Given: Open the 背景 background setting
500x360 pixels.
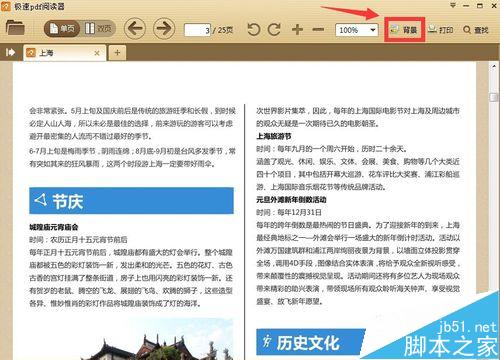Looking at the screenshot, I should click(404, 30).
